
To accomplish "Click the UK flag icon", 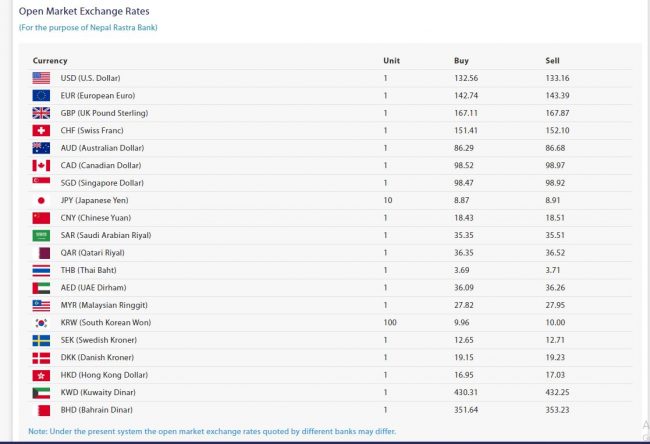I will (x=41, y=113).
